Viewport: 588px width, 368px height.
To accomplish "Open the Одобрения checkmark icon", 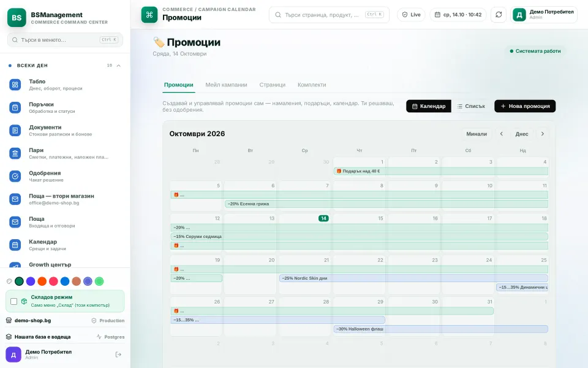I will [x=15, y=176].
